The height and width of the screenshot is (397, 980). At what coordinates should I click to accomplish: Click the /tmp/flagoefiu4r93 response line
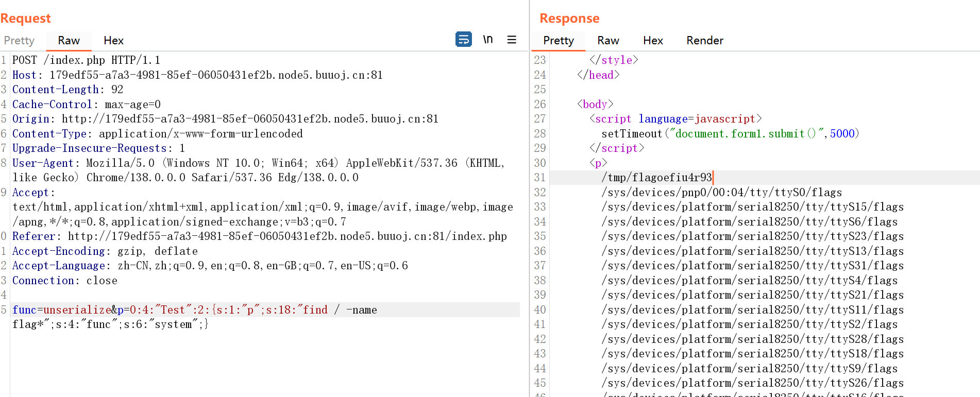click(656, 178)
